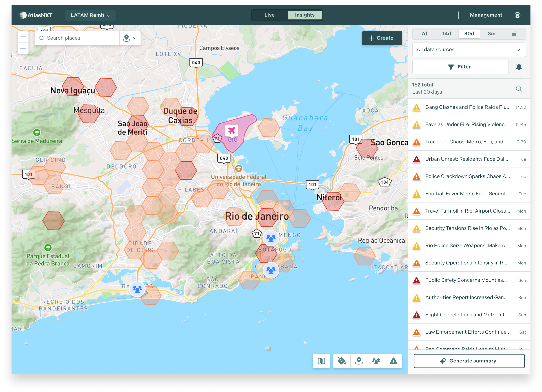Click the red hexagon over Rio de Janeiro center

tap(267, 218)
